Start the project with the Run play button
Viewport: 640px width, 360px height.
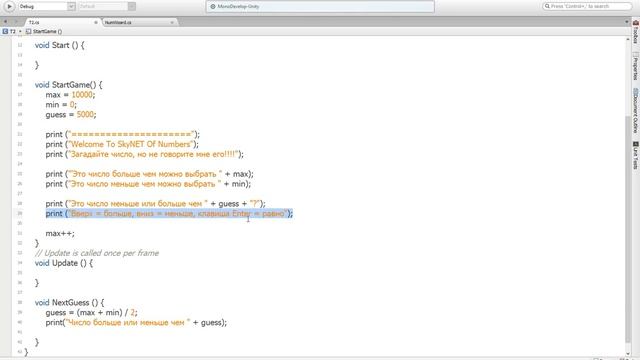[x=9, y=7]
